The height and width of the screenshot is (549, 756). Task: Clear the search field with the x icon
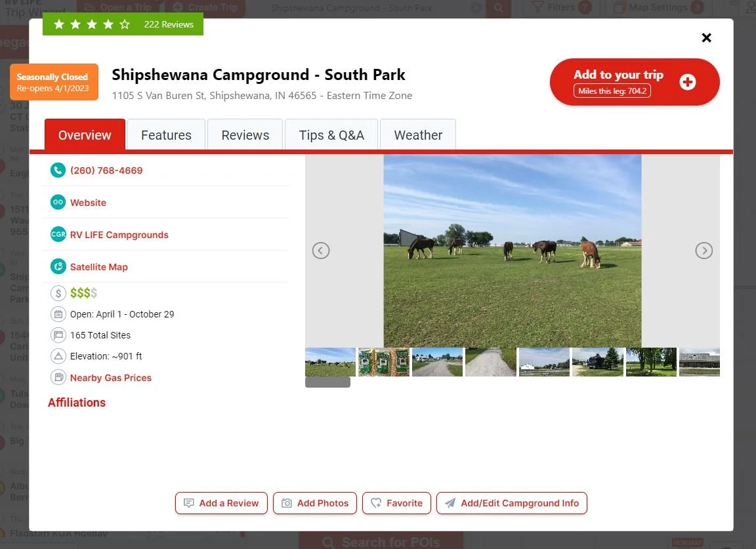476,8
